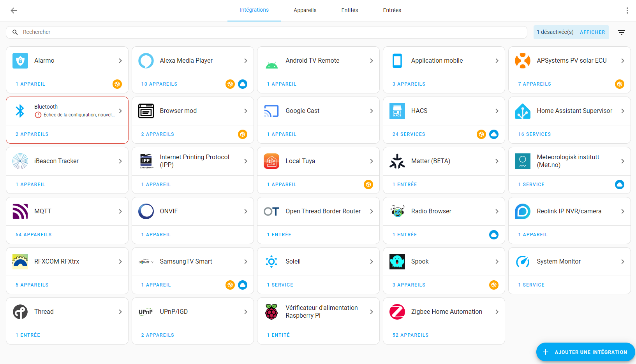The width and height of the screenshot is (636, 364).
Task: Open Browser mod details via chevron
Action: click(245, 111)
